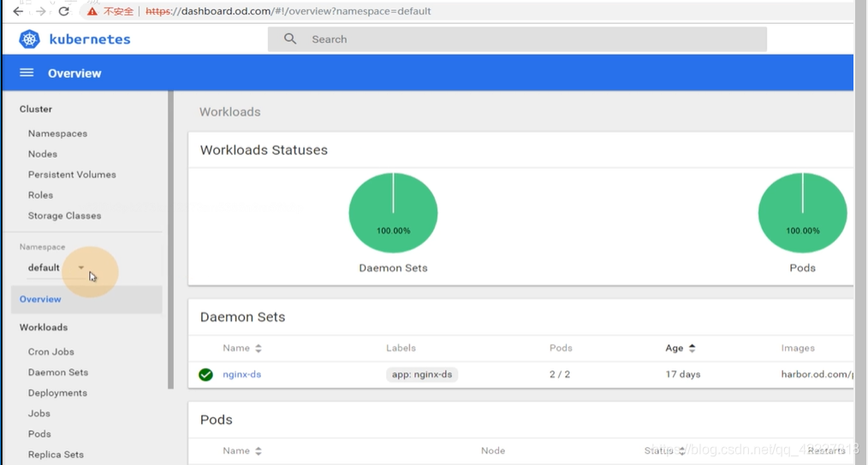Click the Workloads sidebar heading
The width and height of the screenshot is (868, 465).
44,327
